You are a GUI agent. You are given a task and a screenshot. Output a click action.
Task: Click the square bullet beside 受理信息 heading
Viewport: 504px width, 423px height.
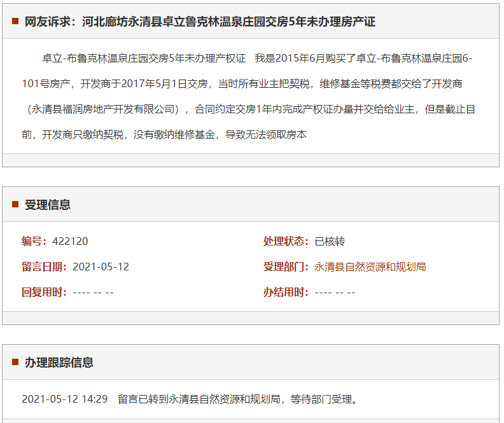click(x=15, y=205)
